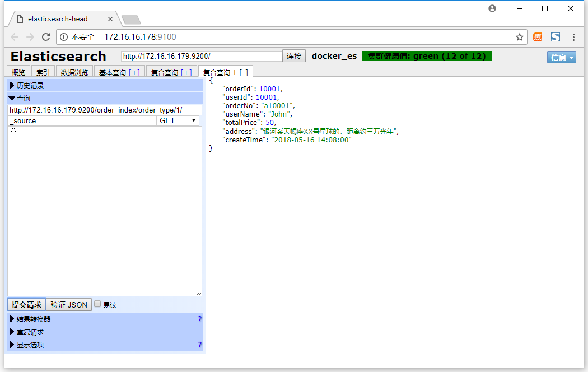Click the blue S extension icon
Image resolution: width=588 pixels, height=372 pixels.
[x=556, y=37]
